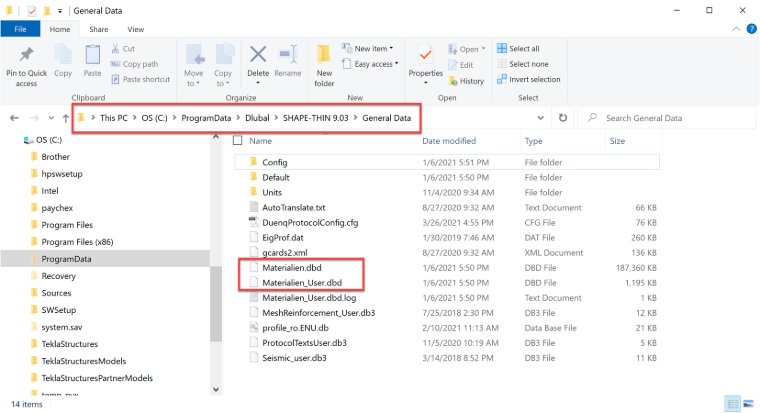Image resolution: width=760 pixels, height=413 pixels.
Task: Open the Easy access dropdown
Action: point(370,64)
